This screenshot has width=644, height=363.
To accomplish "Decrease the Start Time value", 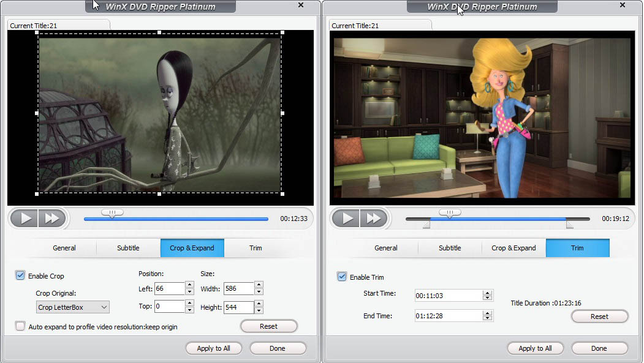I will 488,298.
